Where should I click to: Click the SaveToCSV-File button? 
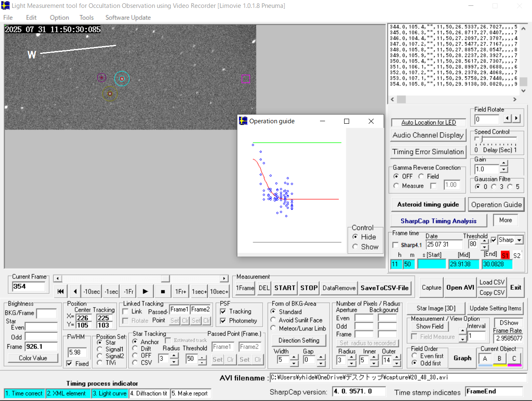pyautogui.click(x=384, y=288)
